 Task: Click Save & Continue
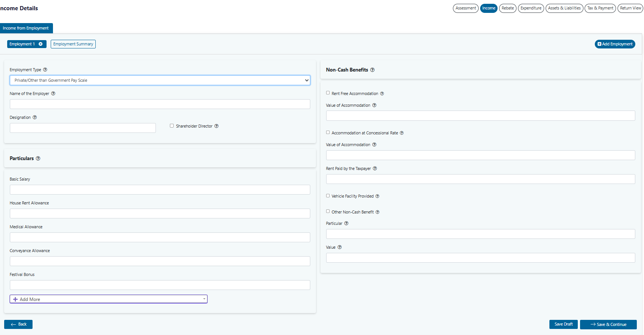pyautogui.click(x=608, y=324)
